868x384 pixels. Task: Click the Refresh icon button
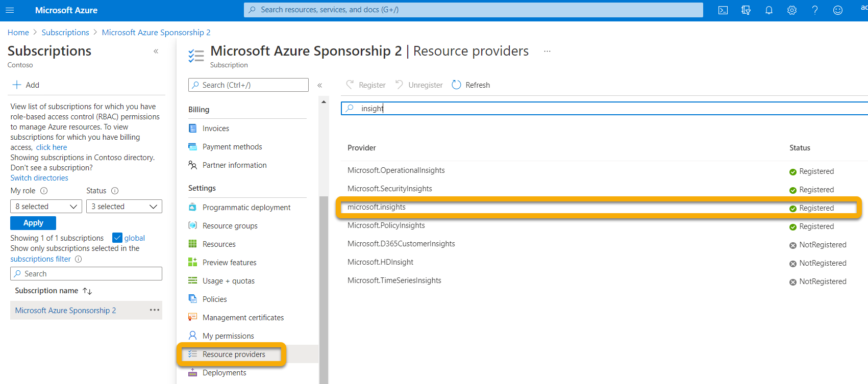point(457,85)
